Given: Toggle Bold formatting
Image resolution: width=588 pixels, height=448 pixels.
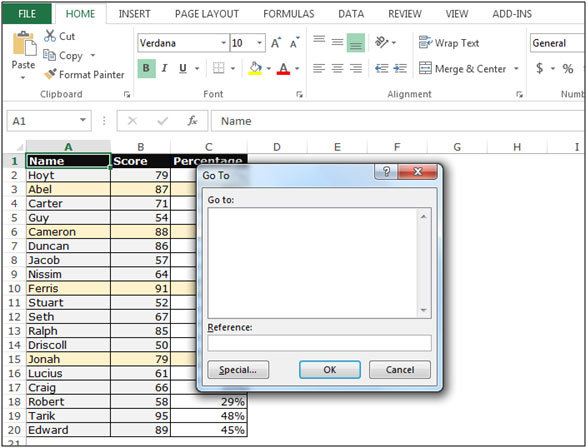Looking at the screenshot, I should [146, 68].
